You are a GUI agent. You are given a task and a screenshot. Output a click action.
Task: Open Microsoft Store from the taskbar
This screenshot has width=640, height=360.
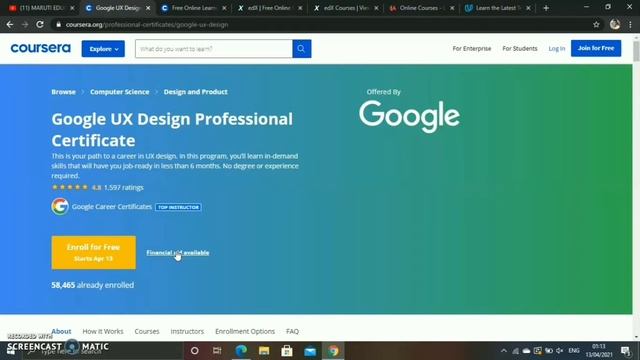pyautogui.click(x=287, y=351)
